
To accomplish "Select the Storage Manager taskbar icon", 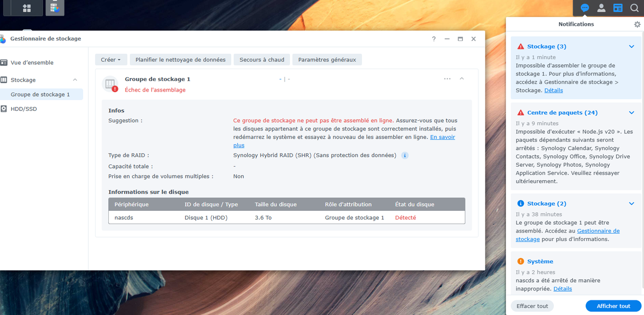I will coord(55,8).
